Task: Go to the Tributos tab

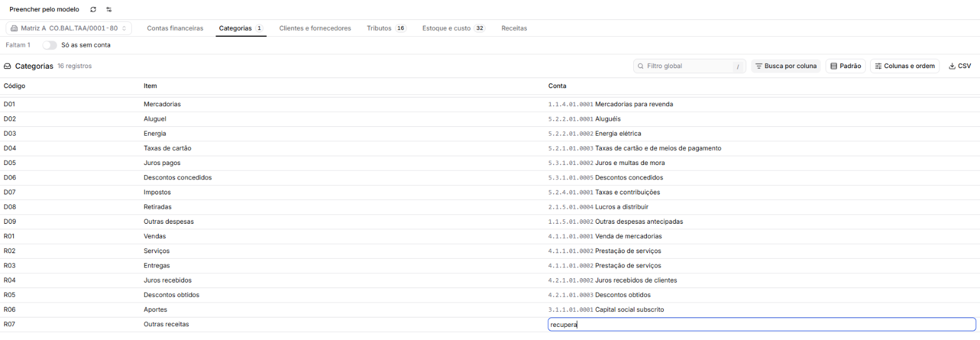Action: [387, 28]
